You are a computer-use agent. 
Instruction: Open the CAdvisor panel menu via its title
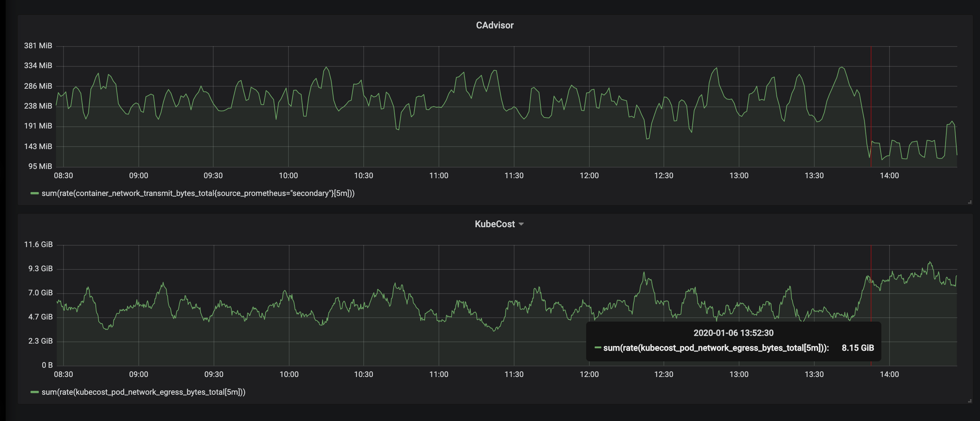pyautogui.click(x=495, y=25)
